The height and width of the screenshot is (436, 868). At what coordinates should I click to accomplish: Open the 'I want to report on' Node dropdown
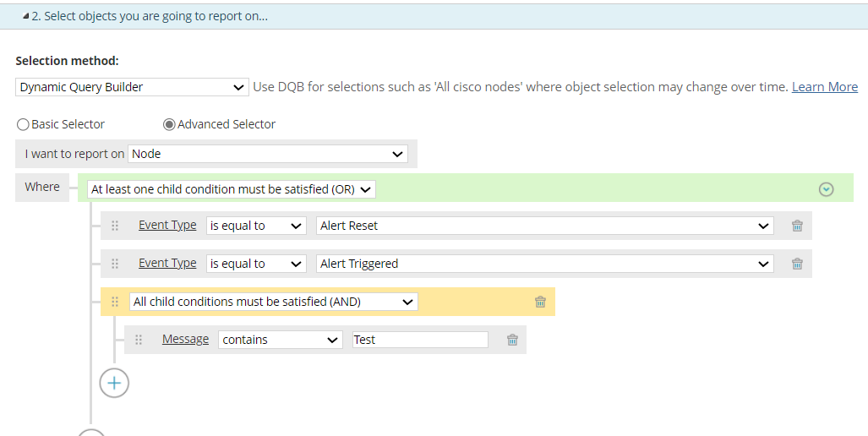(268, 154)
